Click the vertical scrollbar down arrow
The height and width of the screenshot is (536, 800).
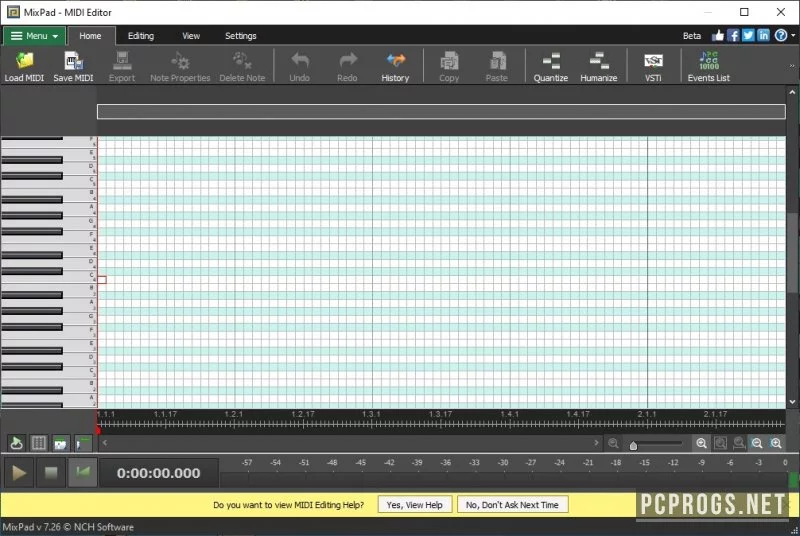(x=792, y=402)
